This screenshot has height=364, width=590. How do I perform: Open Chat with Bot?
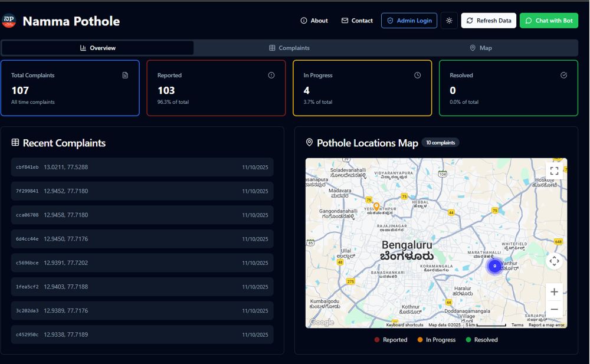coord(549,21)
